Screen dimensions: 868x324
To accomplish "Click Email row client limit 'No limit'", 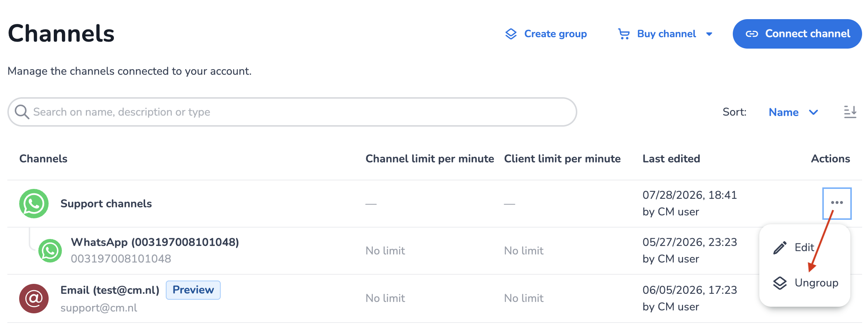I will pos(524,298).
